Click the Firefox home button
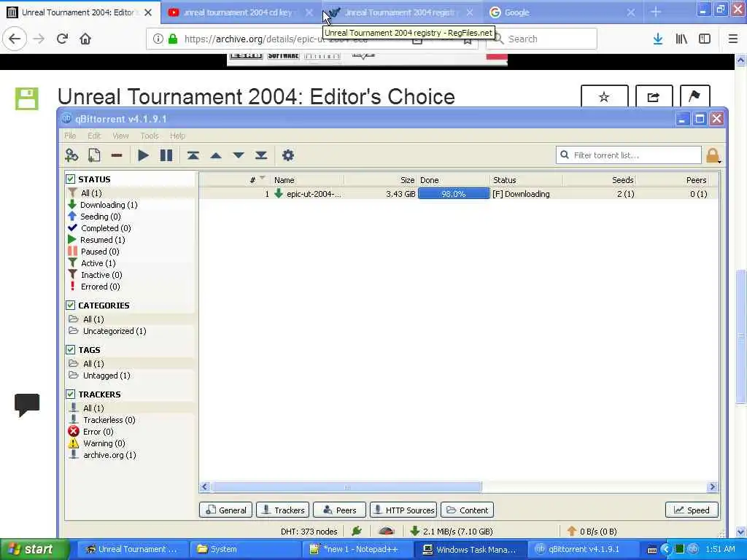This screenshot has height=560, width=747. [x=85, y=39]
